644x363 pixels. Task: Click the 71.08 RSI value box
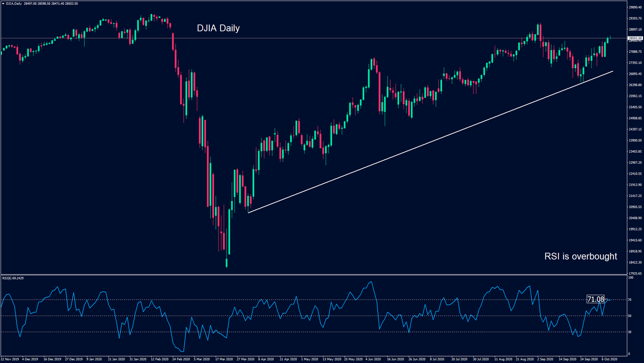tap(596, 299)
